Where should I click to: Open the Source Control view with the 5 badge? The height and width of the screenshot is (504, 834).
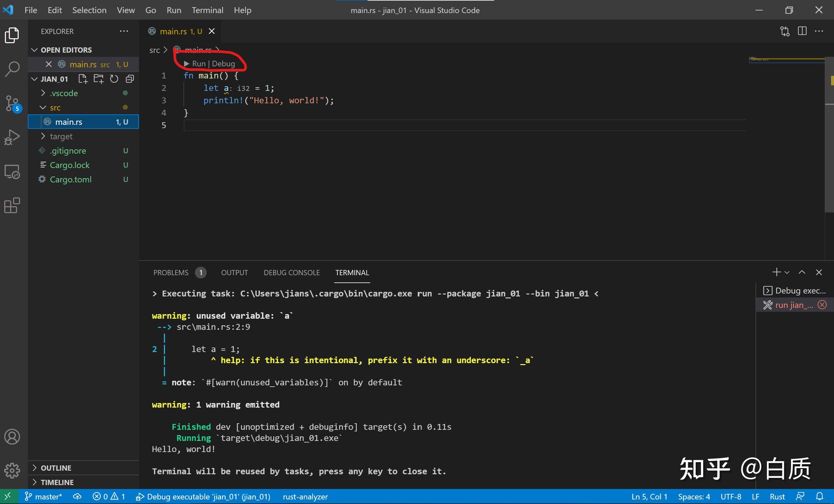pyautogui.click(x=12, y=103)
